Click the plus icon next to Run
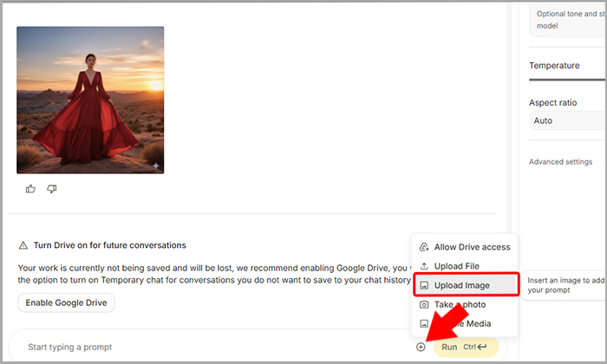Image resolution: width=607 pixels, height=364 pixels. coord(421,347)
